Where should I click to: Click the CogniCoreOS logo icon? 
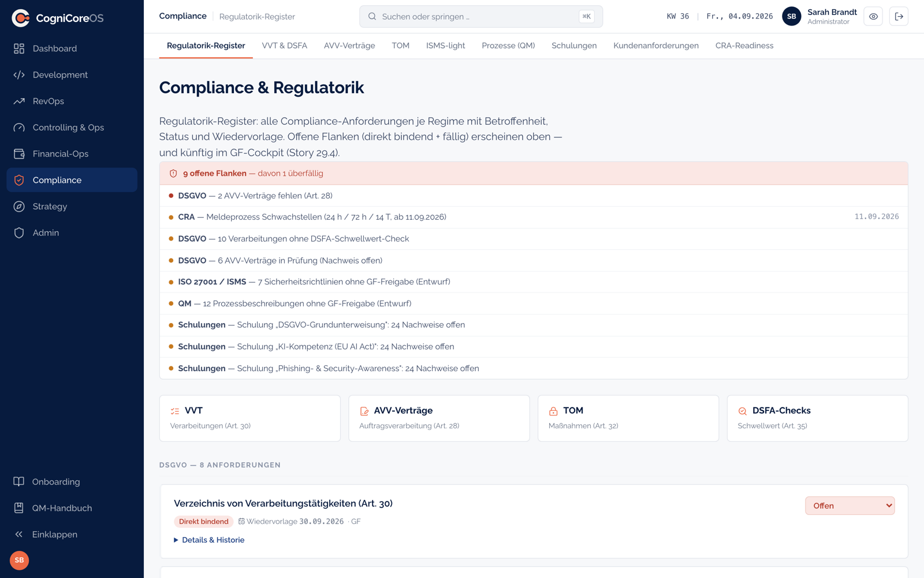coord(21,18)
